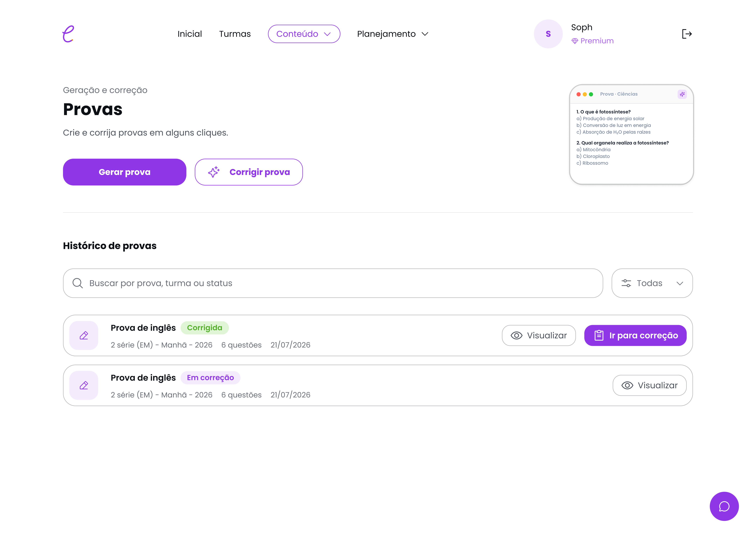Open the chat bubble support button
Image resolution: width=756 pixels, height=538 pixels.
(x=724, y=506)
